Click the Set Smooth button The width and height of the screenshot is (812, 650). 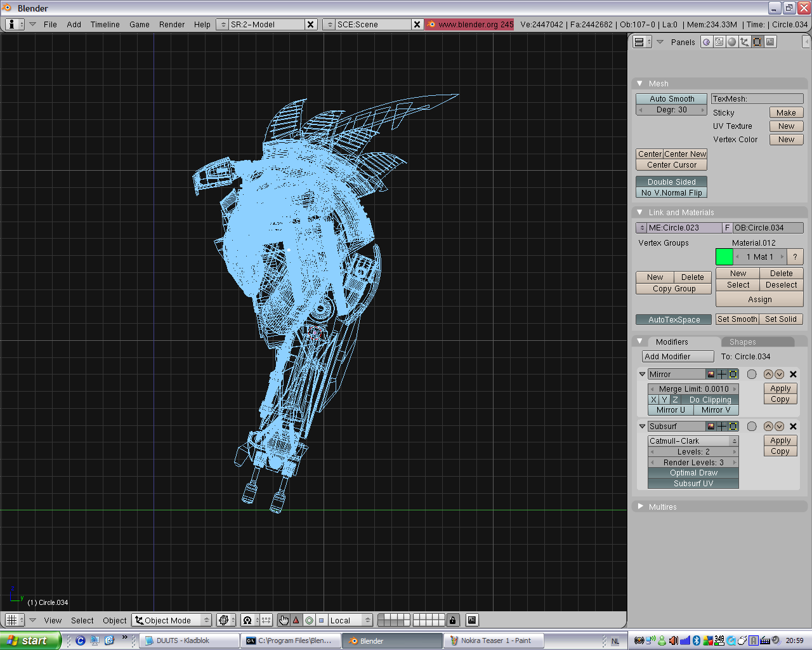[737, 319]
